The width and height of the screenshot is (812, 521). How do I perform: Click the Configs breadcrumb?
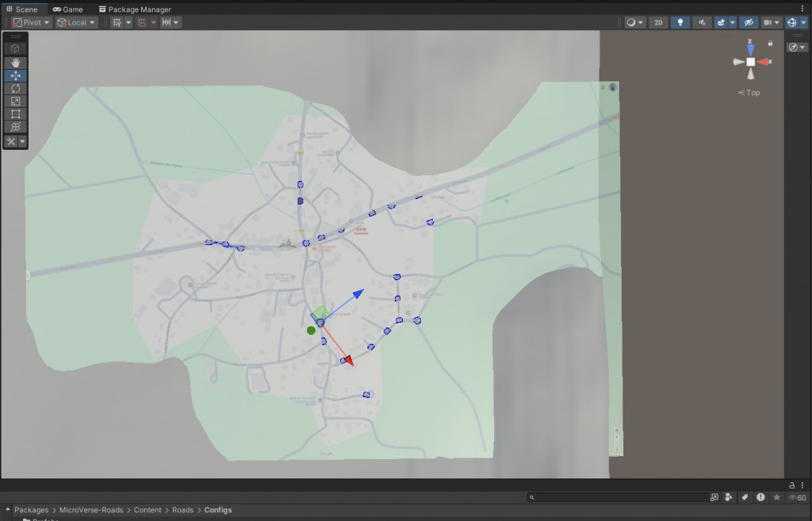(218, 510)
